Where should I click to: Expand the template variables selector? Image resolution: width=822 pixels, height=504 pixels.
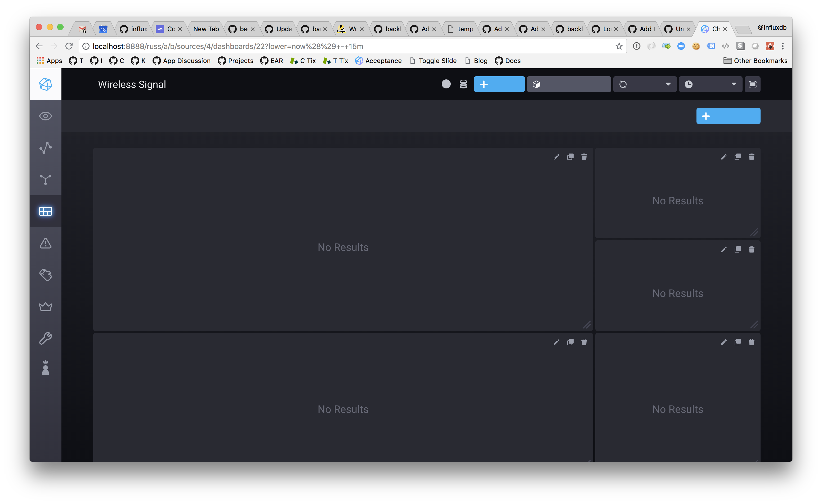click(x=569, y=84)
